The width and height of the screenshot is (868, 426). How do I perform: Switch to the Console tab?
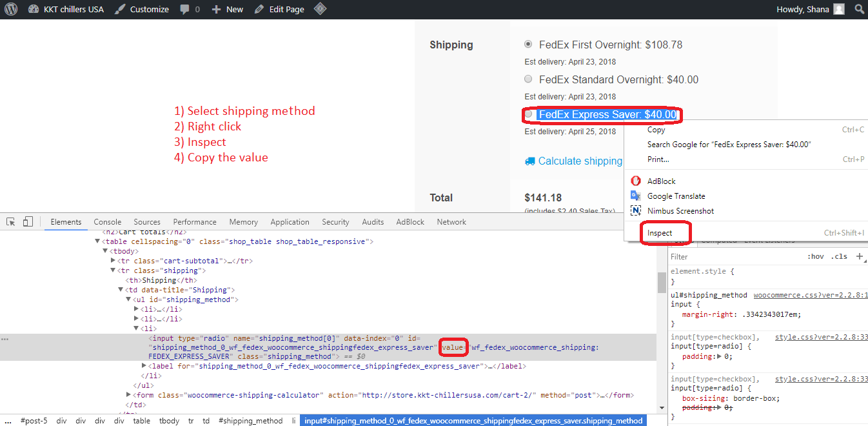(108, 221)
